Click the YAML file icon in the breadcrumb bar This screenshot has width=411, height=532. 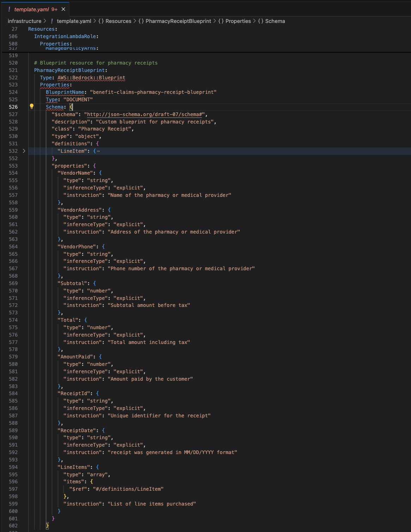coord(52,21)
